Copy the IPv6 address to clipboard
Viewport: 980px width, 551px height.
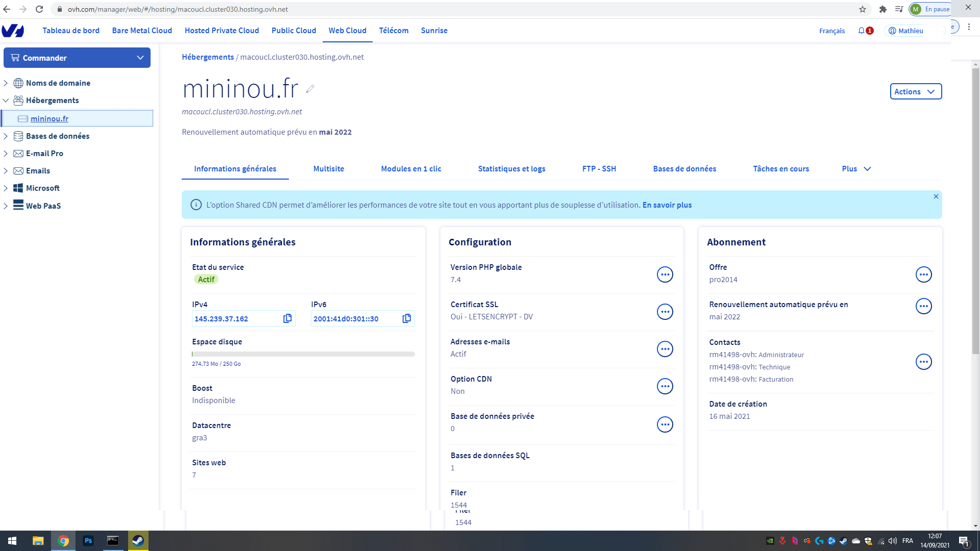click(406, 318)
